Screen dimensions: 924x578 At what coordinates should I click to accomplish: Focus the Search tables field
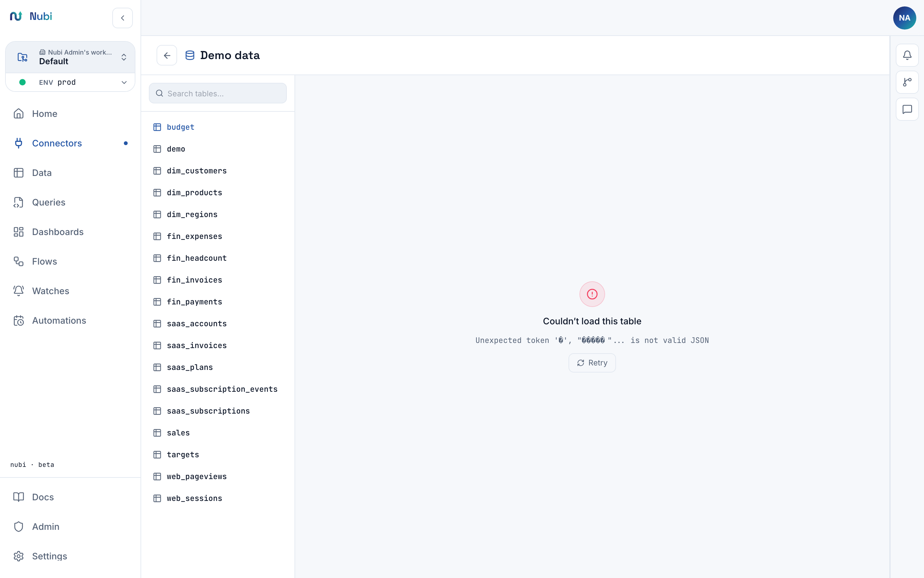click(218, 93)
